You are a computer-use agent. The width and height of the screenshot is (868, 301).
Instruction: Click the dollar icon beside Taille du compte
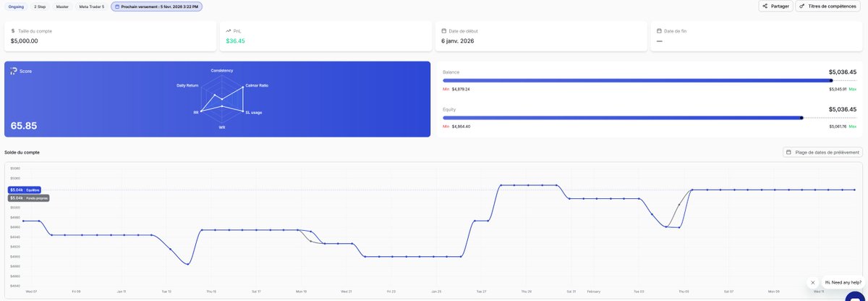13,31
